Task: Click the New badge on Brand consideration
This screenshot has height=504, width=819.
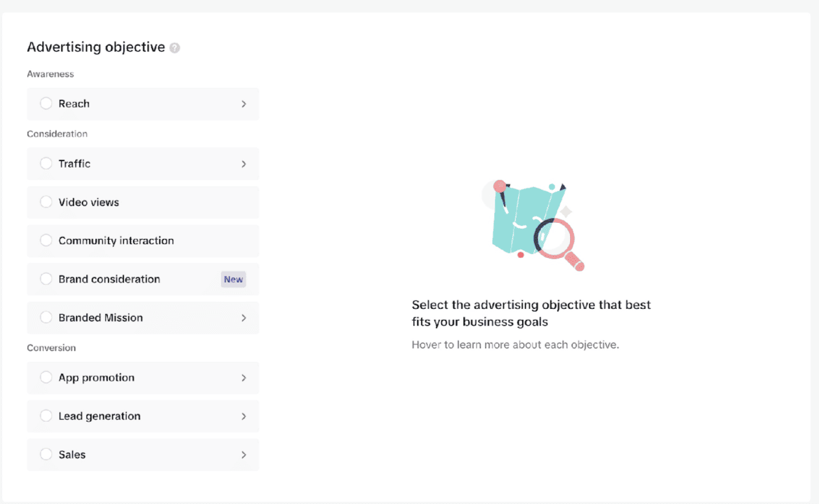Action: pos(233,279)
